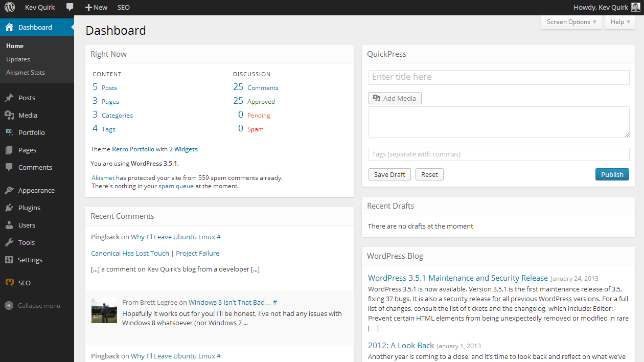This screenshot has height=362, width=644.
Task: Click the Publish button in QuickPress
Action: click(x=612, y=174)
